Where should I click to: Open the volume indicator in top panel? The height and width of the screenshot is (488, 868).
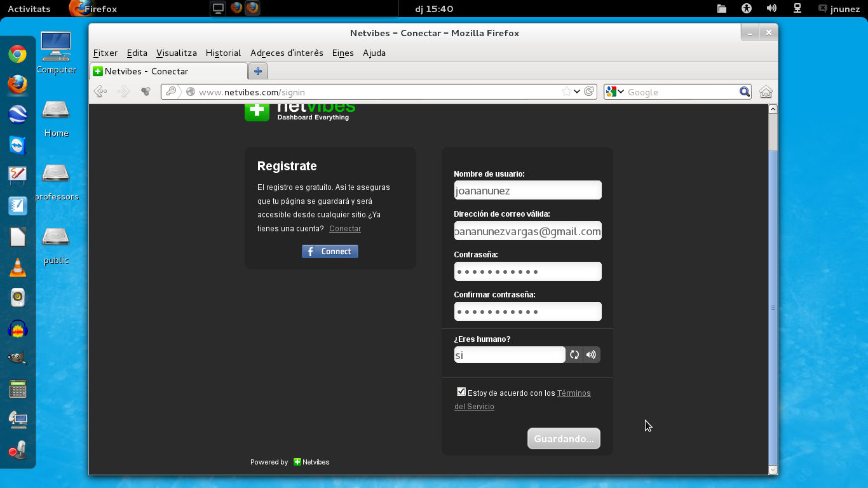coord(771,8)
